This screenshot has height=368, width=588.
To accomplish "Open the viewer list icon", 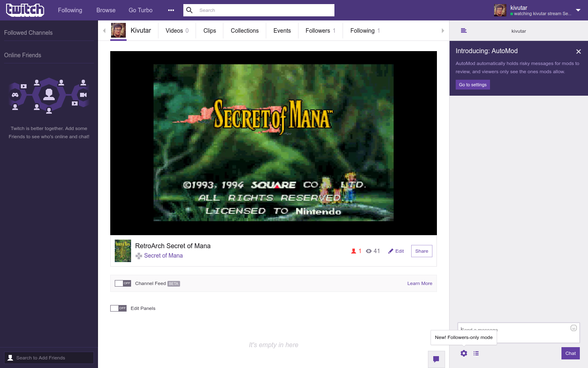I will (476, 353).
